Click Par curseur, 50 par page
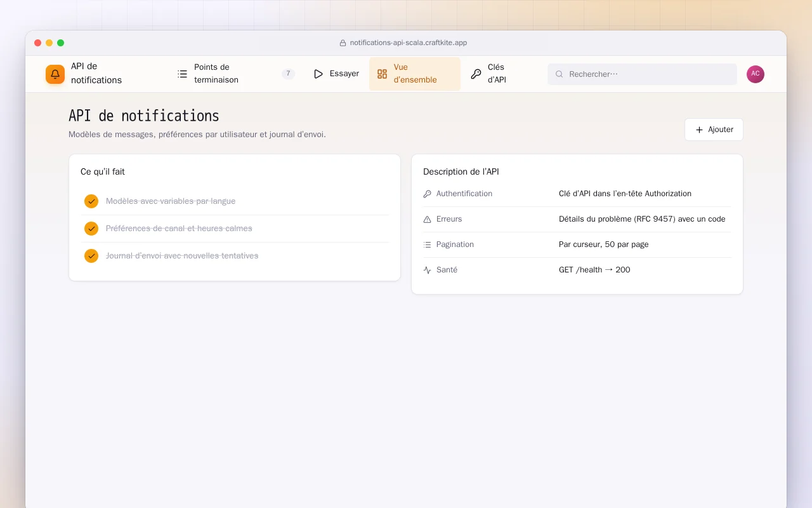The width and height of the screenshot is (812, 508). coord(604,244)
